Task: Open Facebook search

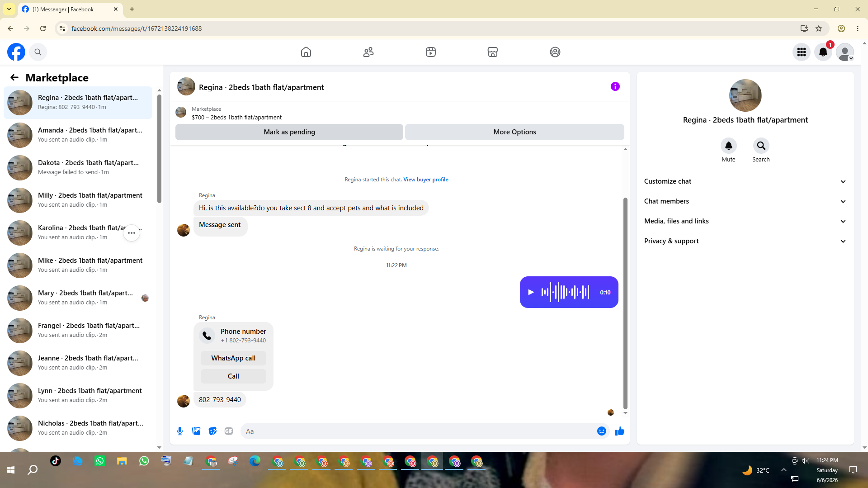Action: point(38,52)
